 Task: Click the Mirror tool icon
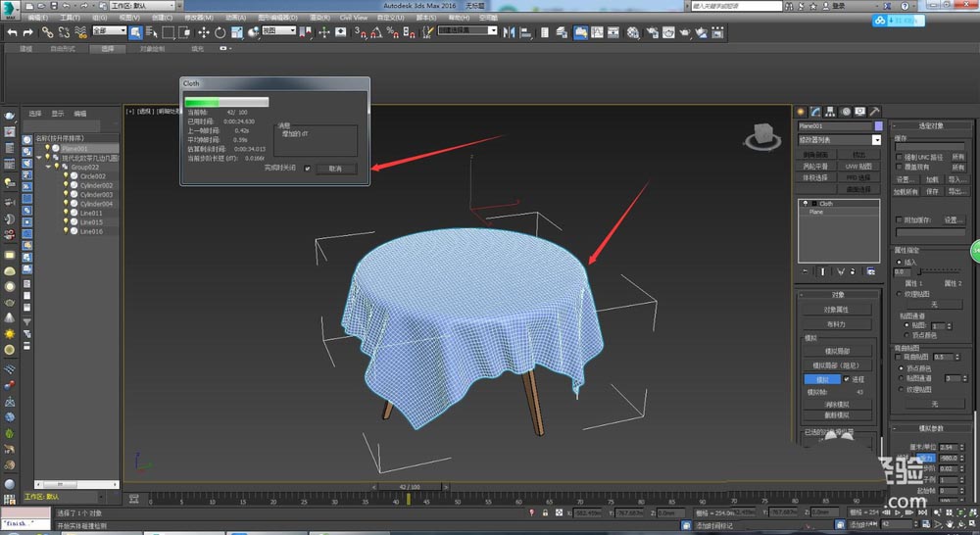tap(509, 32)
